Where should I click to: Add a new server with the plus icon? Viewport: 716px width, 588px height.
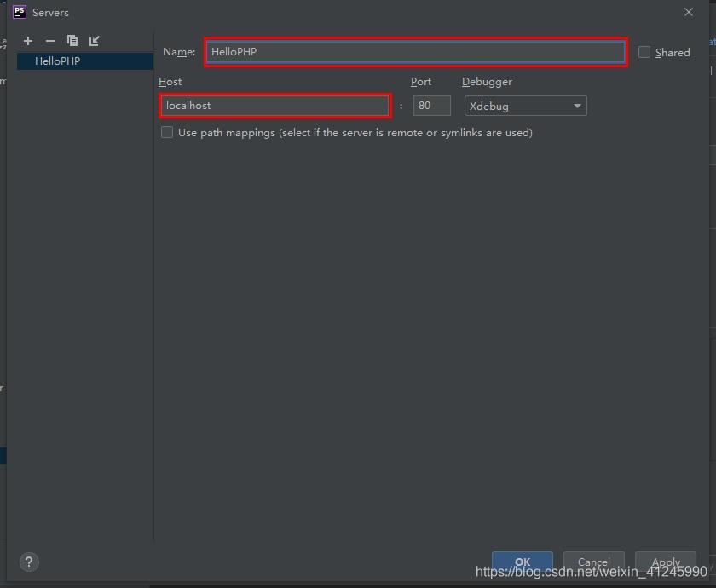click(28, 41)
